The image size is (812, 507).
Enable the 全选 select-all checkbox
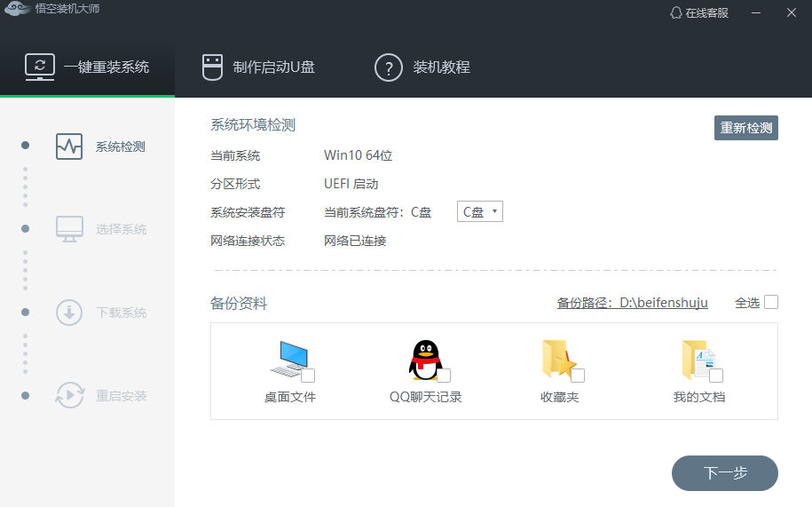coord(771,302)
